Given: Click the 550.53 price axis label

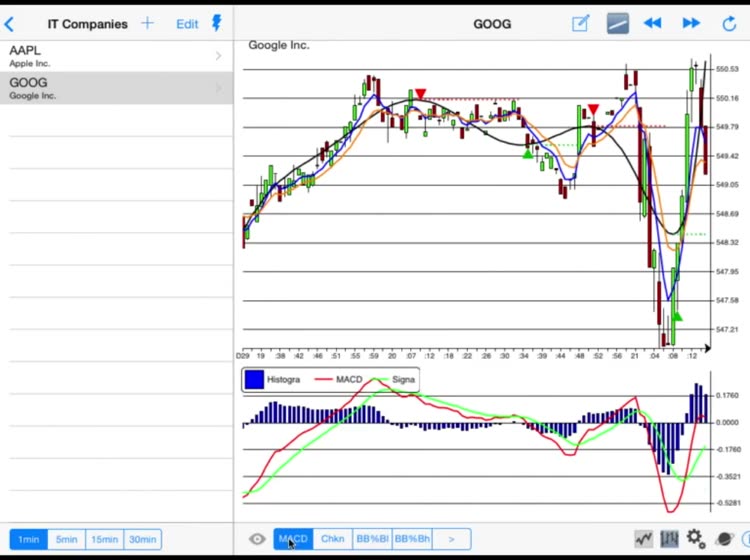Looking at the screenshot, I should pos(727,69).
